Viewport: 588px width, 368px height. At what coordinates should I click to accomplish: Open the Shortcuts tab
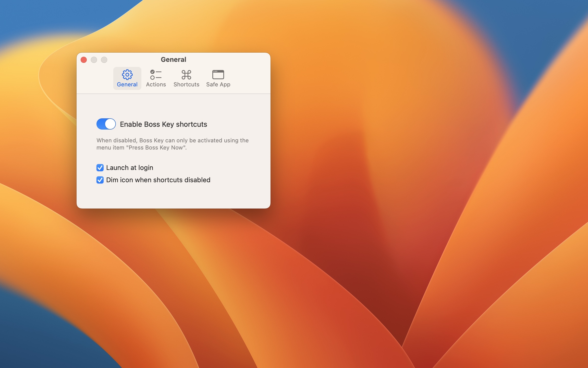tap(186, 78)
